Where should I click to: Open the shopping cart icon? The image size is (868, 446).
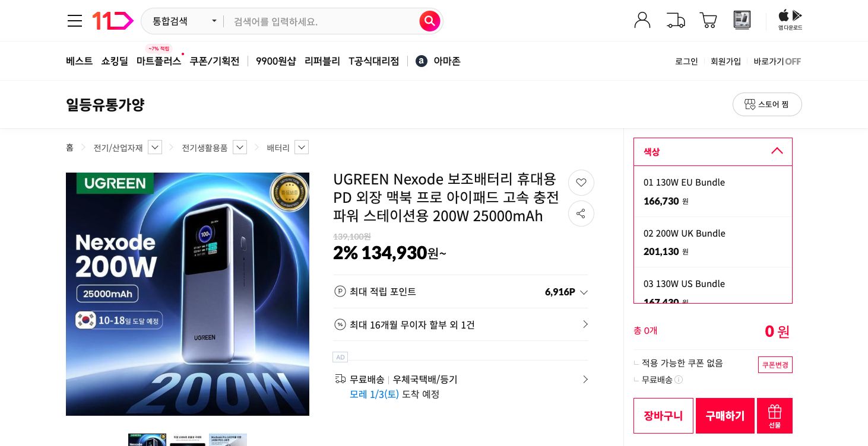(x=708, y=20)
